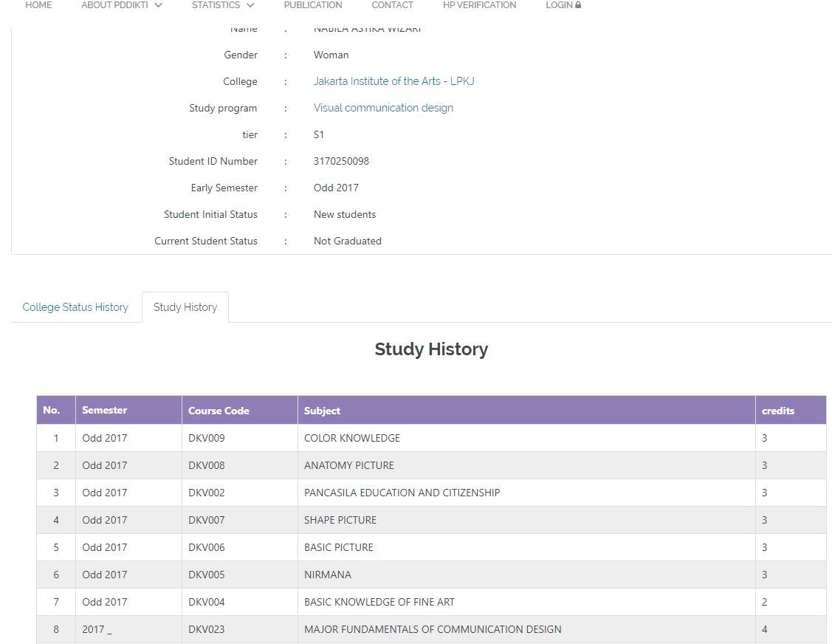Screen dimensions: 832x644
Task: Open Jakarta Institute of the Arts link
Action: coord(393,81)
